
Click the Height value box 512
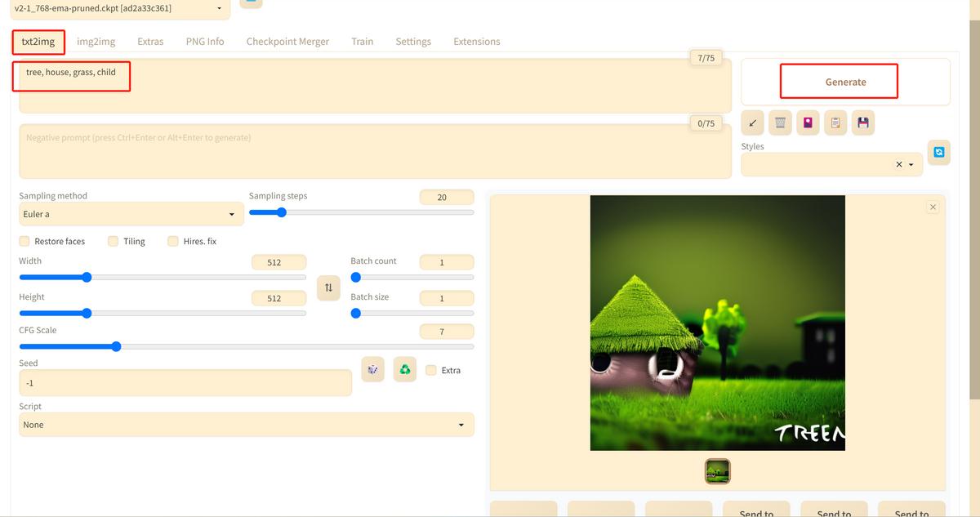279,298
